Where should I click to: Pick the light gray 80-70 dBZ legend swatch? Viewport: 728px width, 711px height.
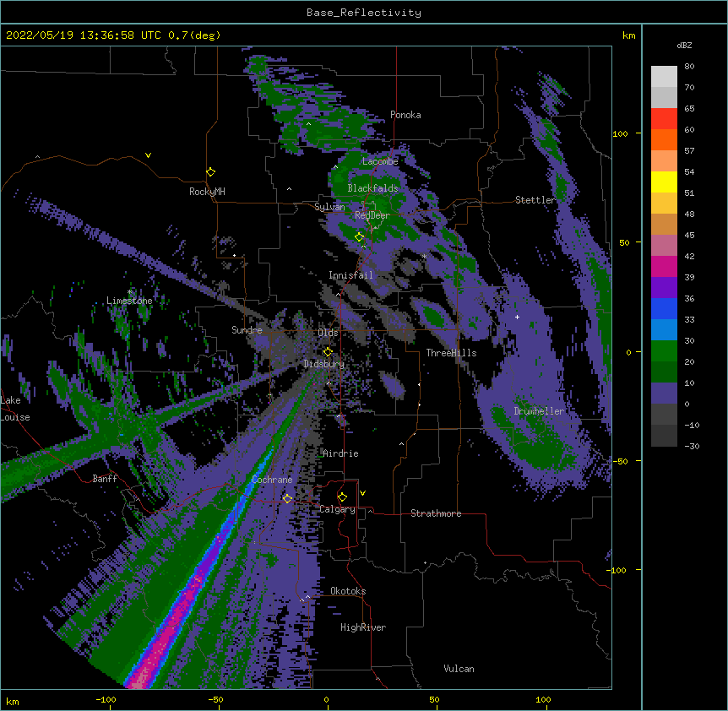point(664,77)
